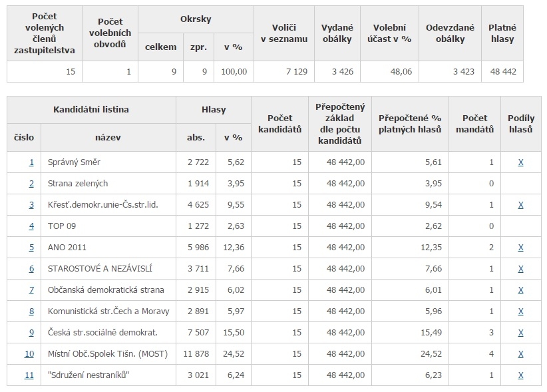Open candidate list number 1 link
The height and width of the screenshot is (392, 547).
[x=31, y=162]
